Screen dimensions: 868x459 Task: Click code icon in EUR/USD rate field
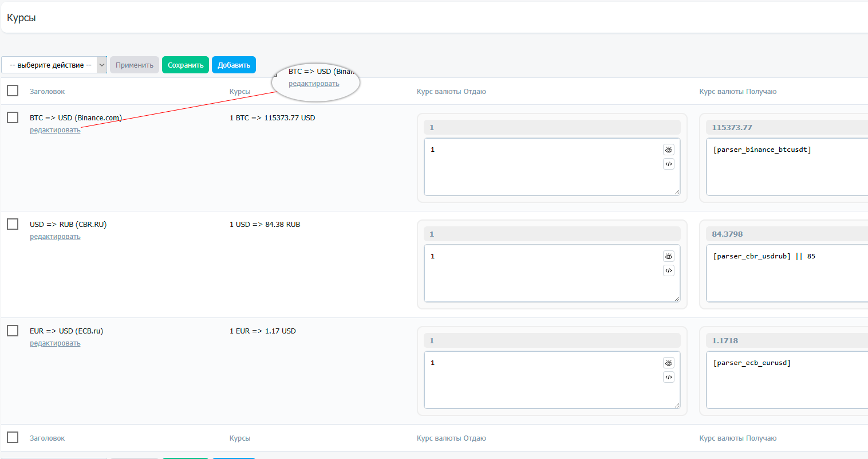[668, 377]
